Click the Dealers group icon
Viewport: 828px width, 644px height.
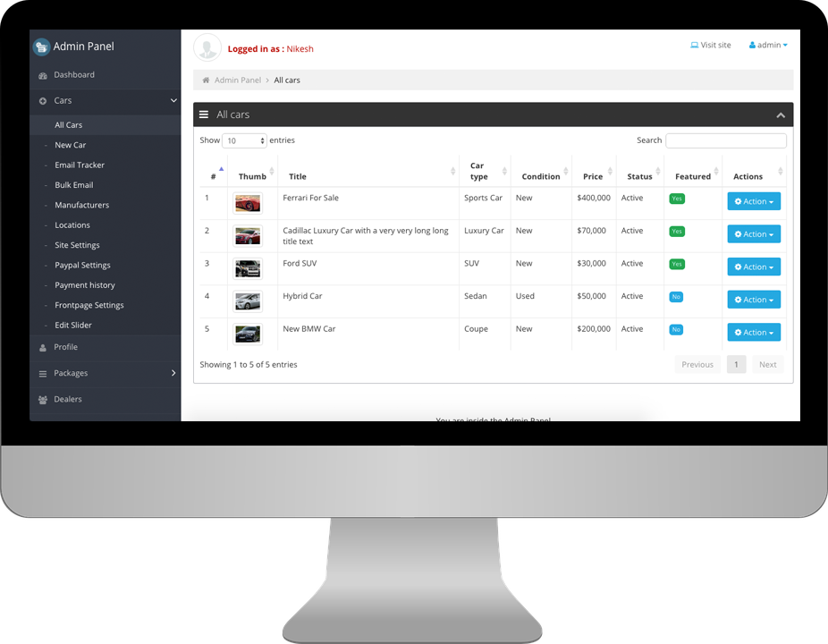[43, 400]
